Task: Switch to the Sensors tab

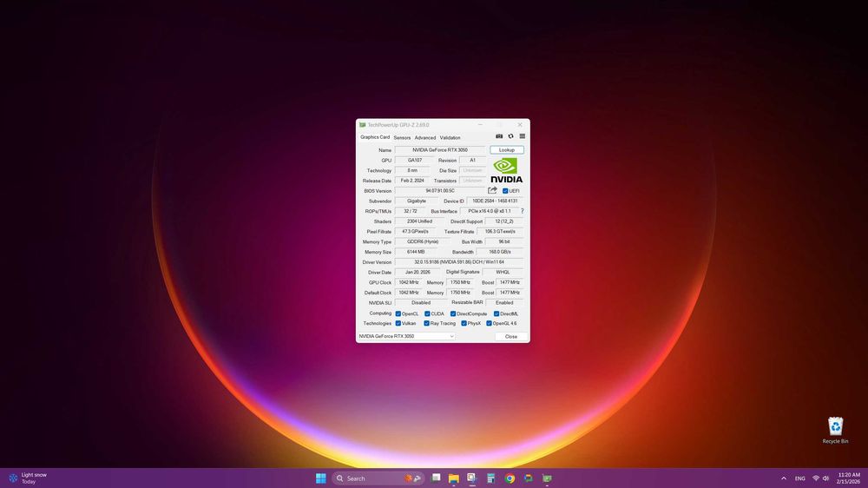Action: pyautogui.click(x=402, y=138)
